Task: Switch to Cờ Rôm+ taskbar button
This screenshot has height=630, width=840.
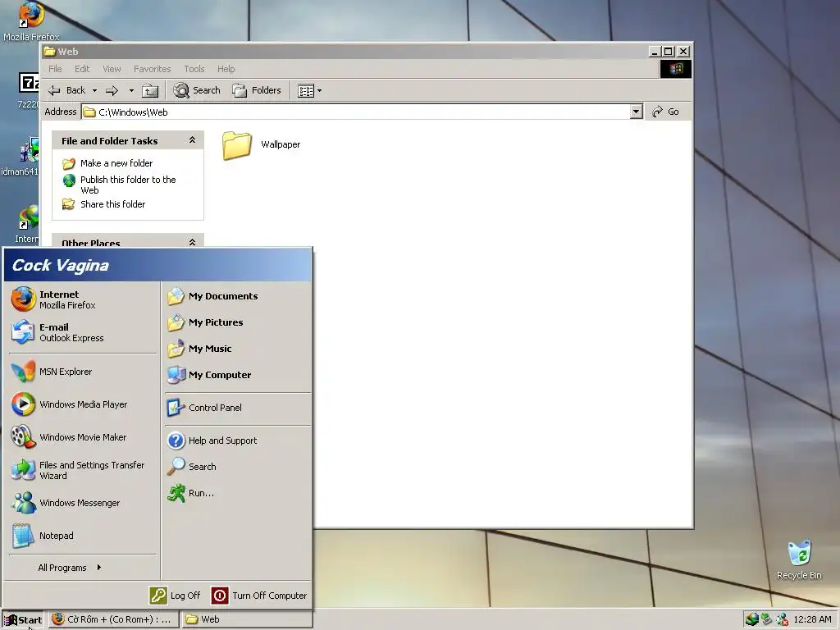Action: (x=112, y=620)
